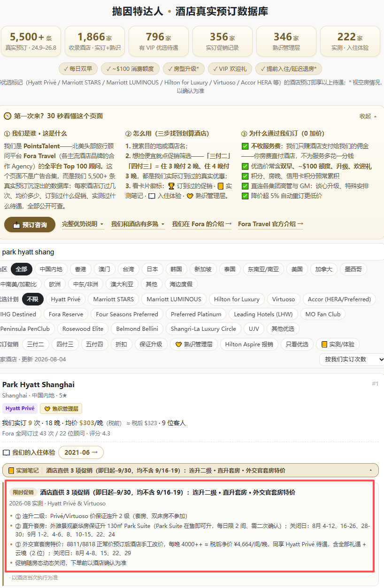Filter by 泰国 region
384x588 pixels.
pos(230,269)
